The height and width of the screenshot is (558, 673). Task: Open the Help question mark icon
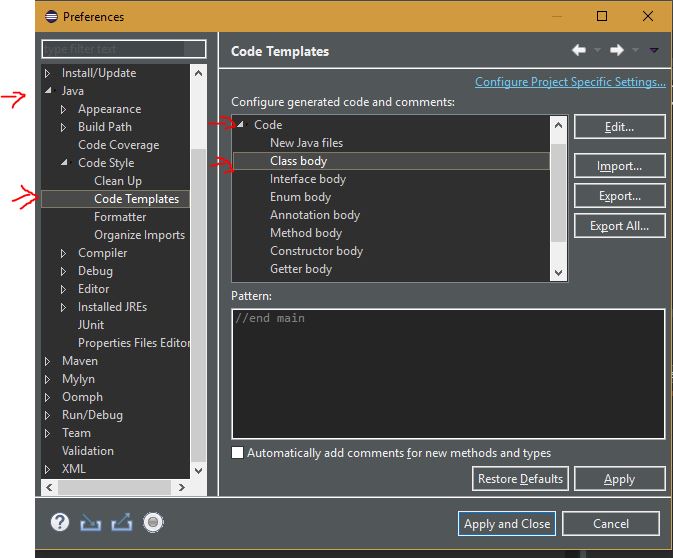point(60,522)
